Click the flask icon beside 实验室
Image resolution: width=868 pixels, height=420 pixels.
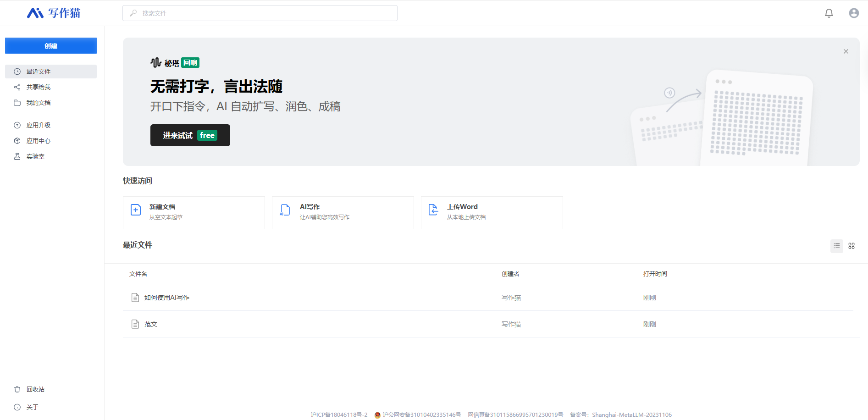coord(17,156)
